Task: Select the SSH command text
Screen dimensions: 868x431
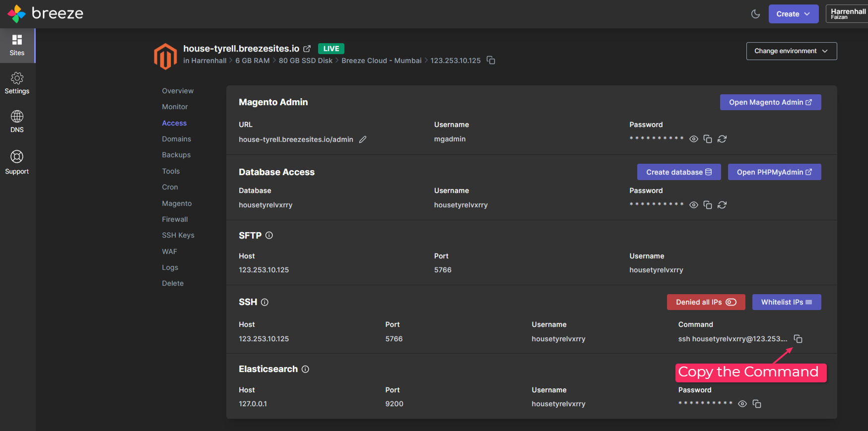Action: (733, 339)
